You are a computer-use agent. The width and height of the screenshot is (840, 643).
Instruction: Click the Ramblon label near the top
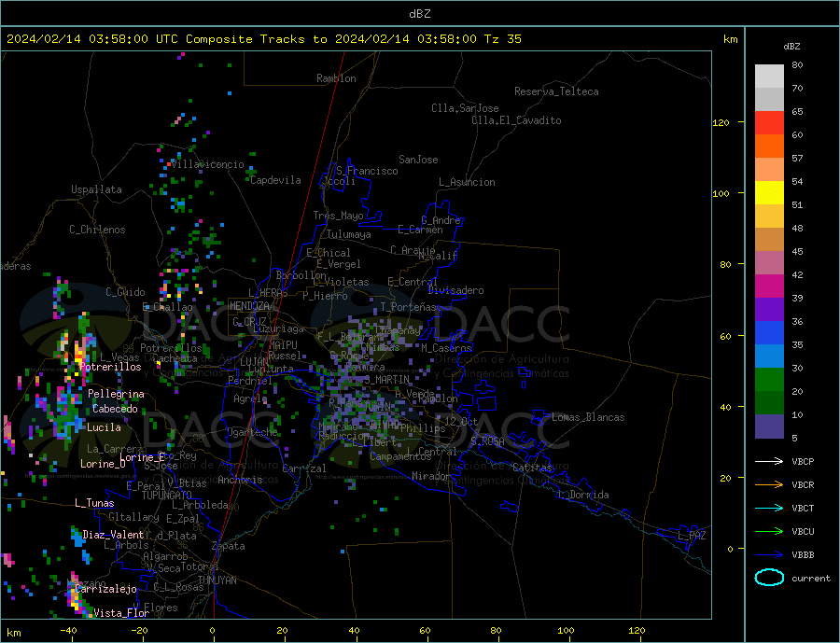[x=336, y=78]
